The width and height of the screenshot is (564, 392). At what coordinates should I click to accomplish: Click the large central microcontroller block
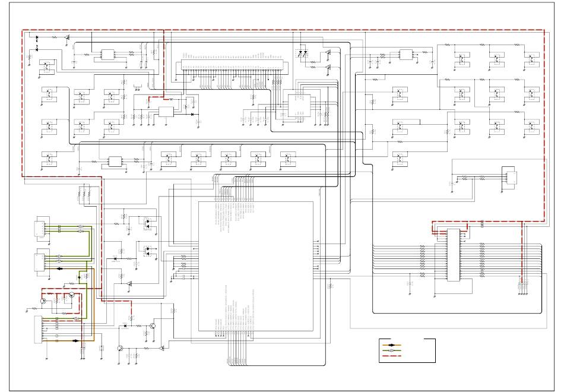(x=256, y=266)
